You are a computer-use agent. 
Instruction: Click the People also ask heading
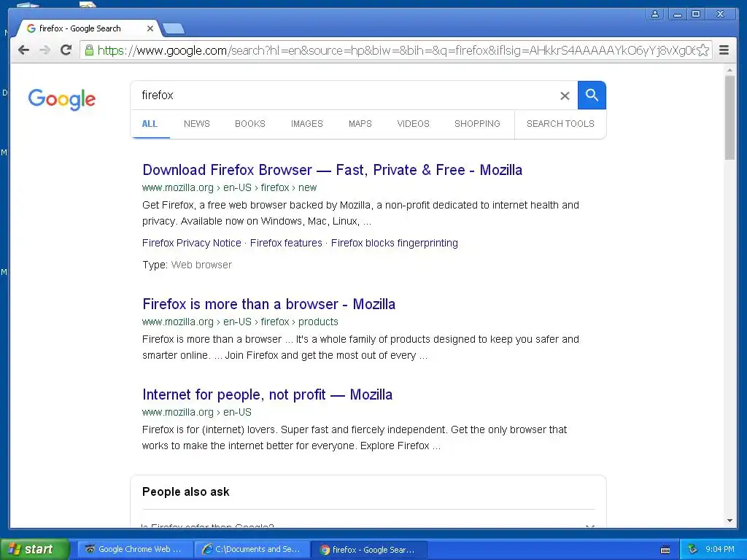pyautogui.click(x=186, y=492)
